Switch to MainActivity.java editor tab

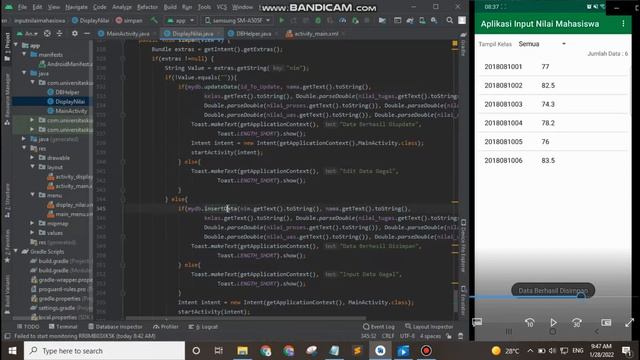(124, 34)
